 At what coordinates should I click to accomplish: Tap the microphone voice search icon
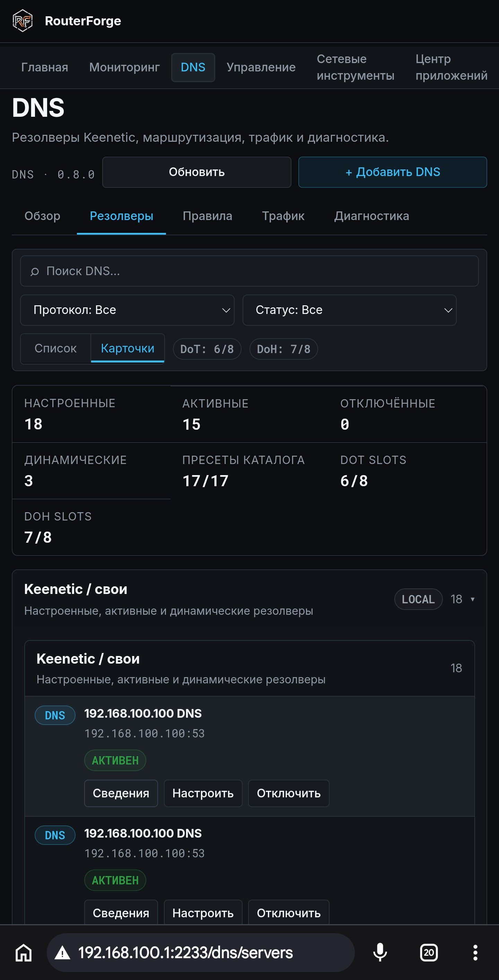(x=380, y=953)
